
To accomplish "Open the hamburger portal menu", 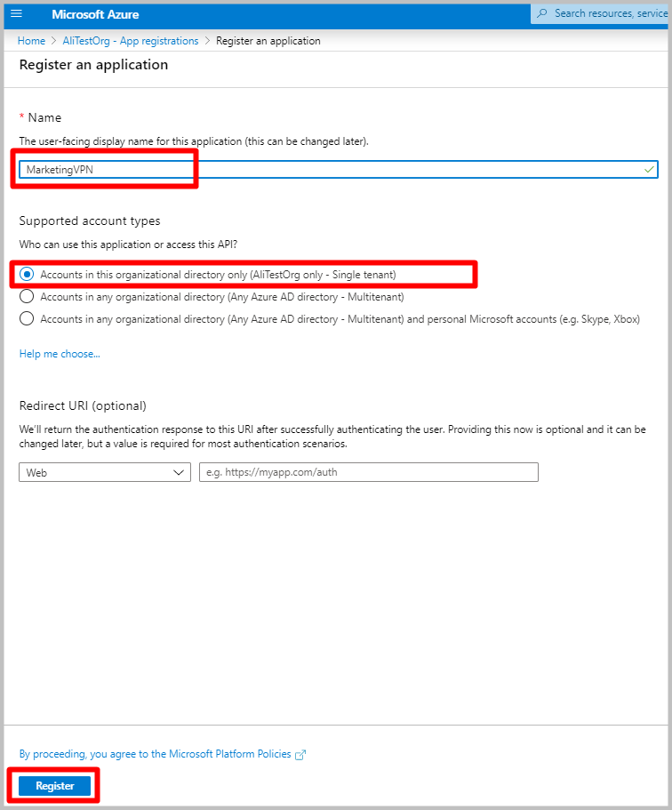I will coord(17,14).
